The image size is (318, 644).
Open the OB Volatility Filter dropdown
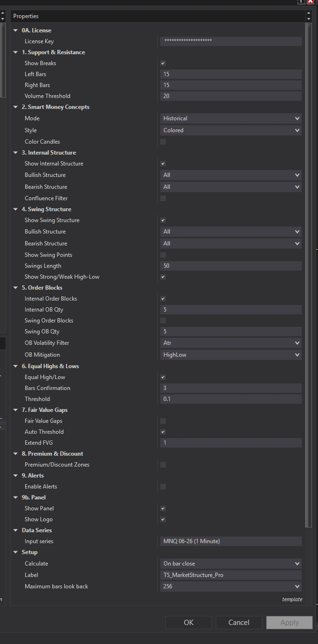click(x=231, y=343)
